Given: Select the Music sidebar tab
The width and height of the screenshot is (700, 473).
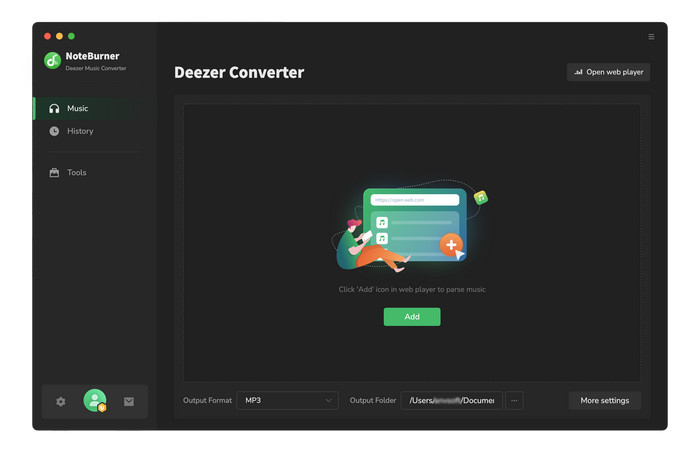Looking at the screenshot, I should [77, 108].
